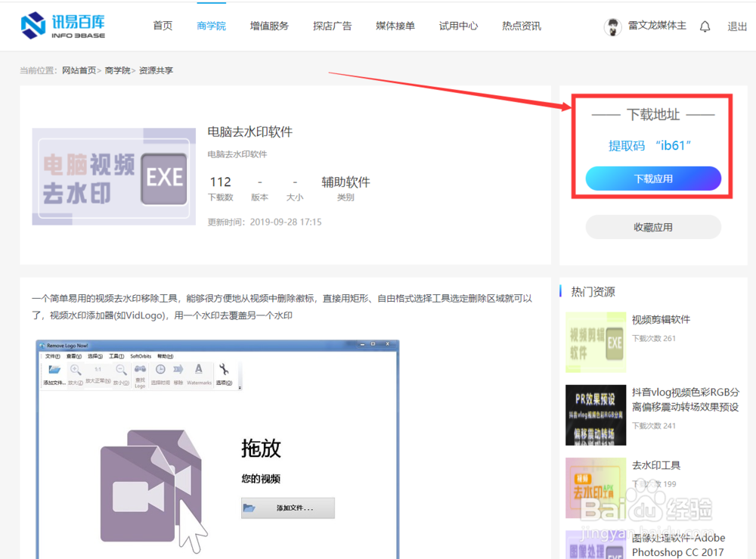The height and width of the screenshot is (559, 756).
Task: Click the 查找 Logo binoculars icon
Action: (x=140, y=369)
